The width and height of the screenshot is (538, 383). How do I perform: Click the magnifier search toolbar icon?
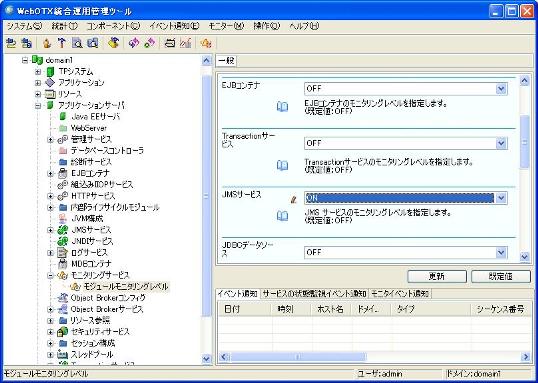tap(77, 43)
